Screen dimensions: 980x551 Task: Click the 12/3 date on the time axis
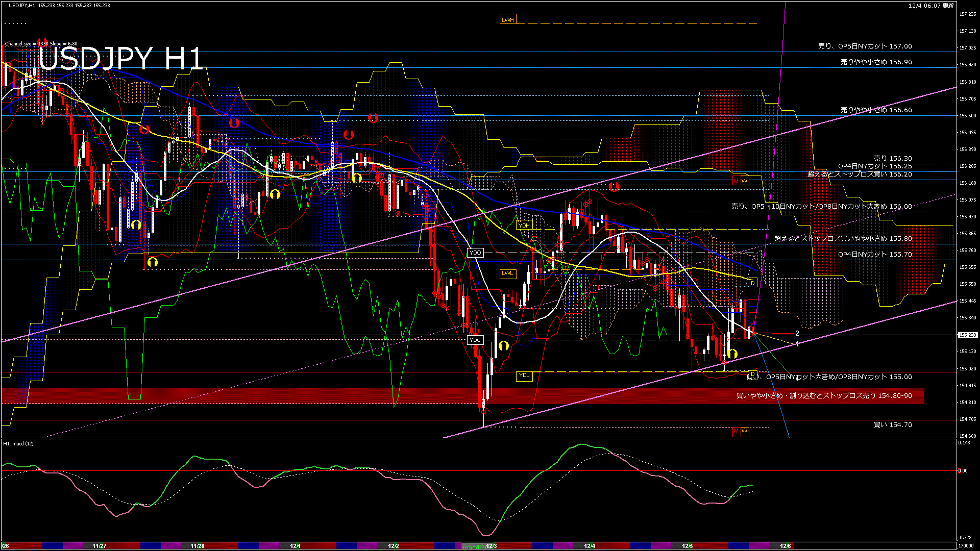point(491,546)
